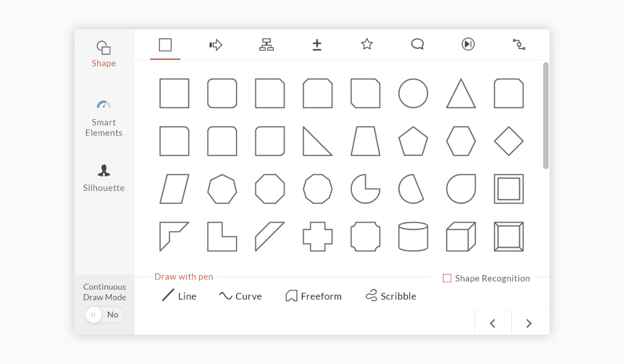Go to previous shape page arrow
The image size is (624, 364).
tap(492, 323)
